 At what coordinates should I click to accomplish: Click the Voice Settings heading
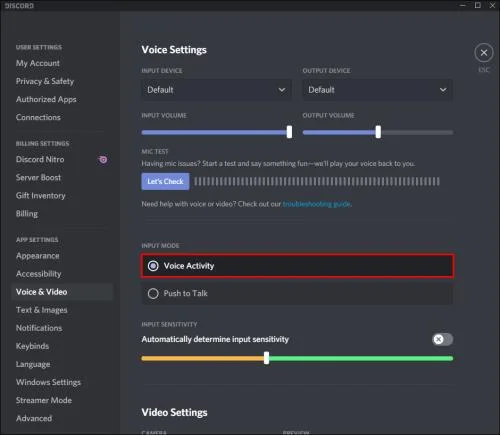pyautogui.click(x=174, y=50)
